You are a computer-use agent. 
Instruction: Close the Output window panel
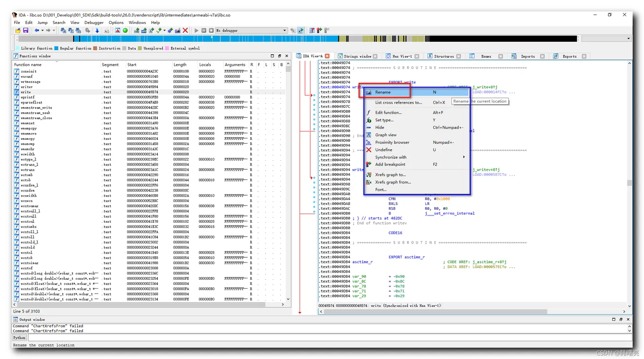tap(628, 319)
